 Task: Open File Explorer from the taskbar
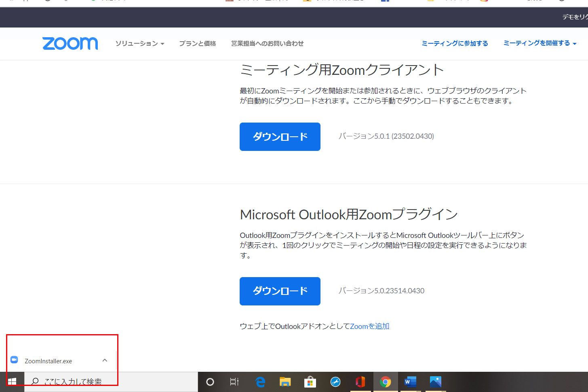285,381
